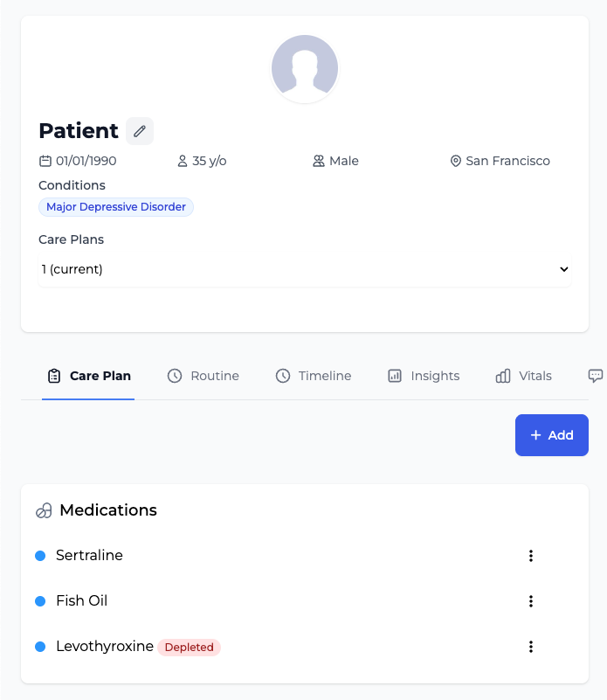Viewport: 607px width, 700px height.
Task: Click the pencil edit icon beside Patient
Action: pos(140,131)
